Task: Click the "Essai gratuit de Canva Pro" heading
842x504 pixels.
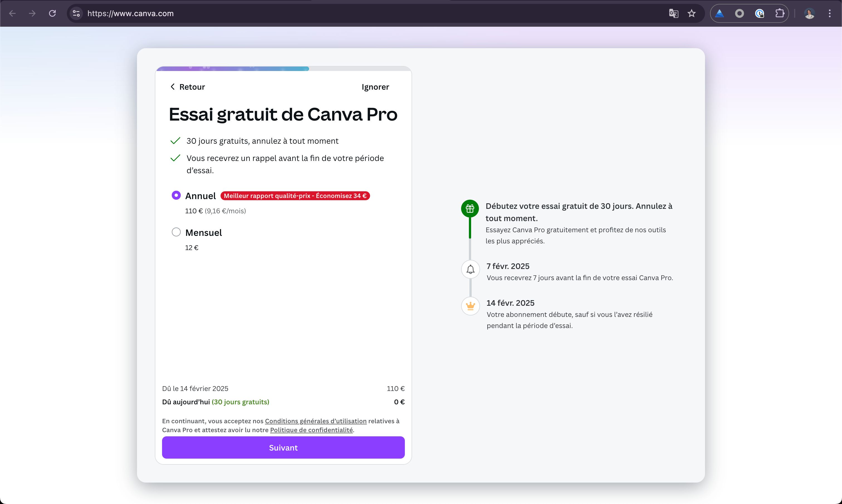Action: click(283, 114)
